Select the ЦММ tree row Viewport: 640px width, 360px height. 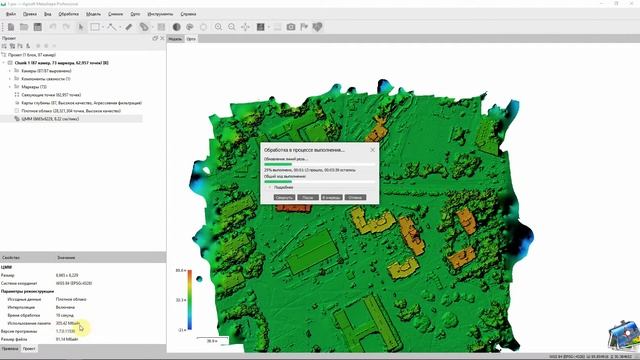[x=71, y=119]
